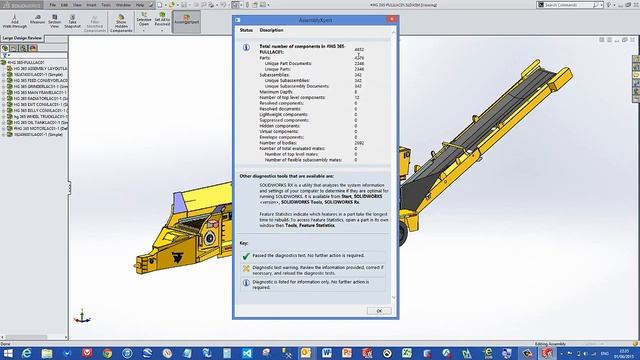
Task: Open Visual Studio from the taskbar
Action: 247,353
